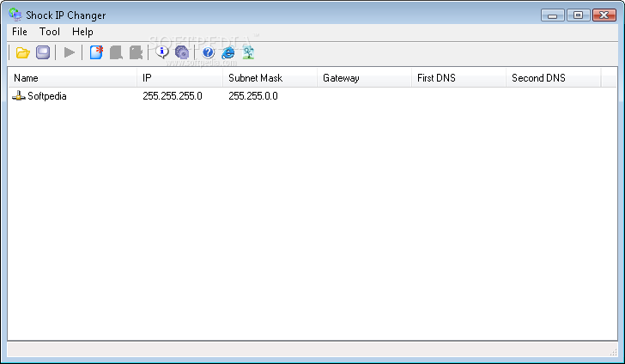Open the Tool menu
Image resolution: width=625 pixels, height=364 pixels.
50,32
